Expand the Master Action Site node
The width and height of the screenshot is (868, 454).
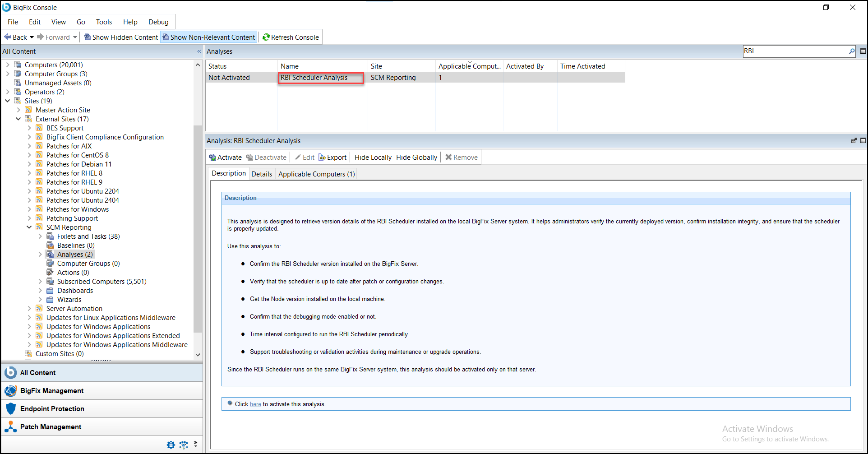click(x=18, y=110)
